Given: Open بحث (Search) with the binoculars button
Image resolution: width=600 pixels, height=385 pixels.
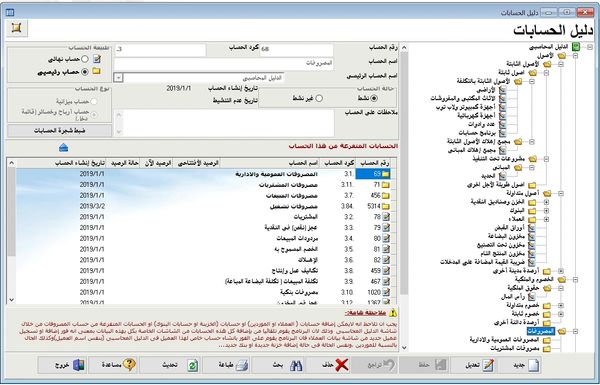Looking at the screenshot, I should (x=280, y=365).
